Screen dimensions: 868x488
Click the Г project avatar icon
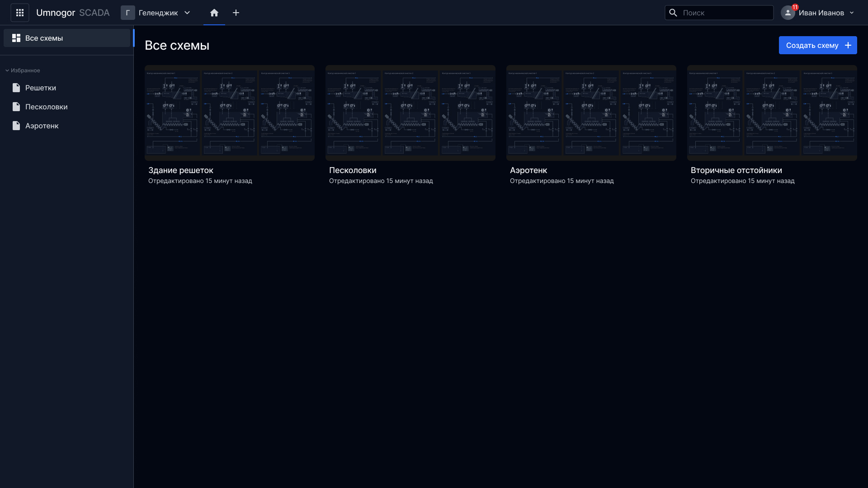(x=127, y=13)
